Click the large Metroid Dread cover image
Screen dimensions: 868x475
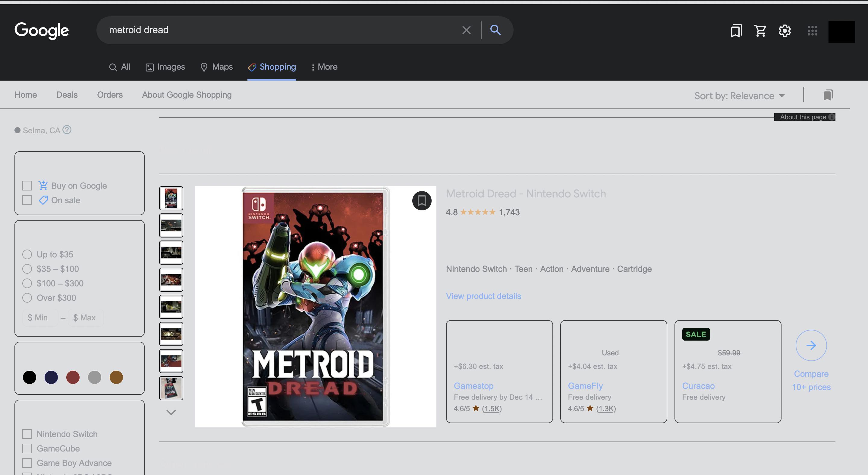(x=316, y=307)
